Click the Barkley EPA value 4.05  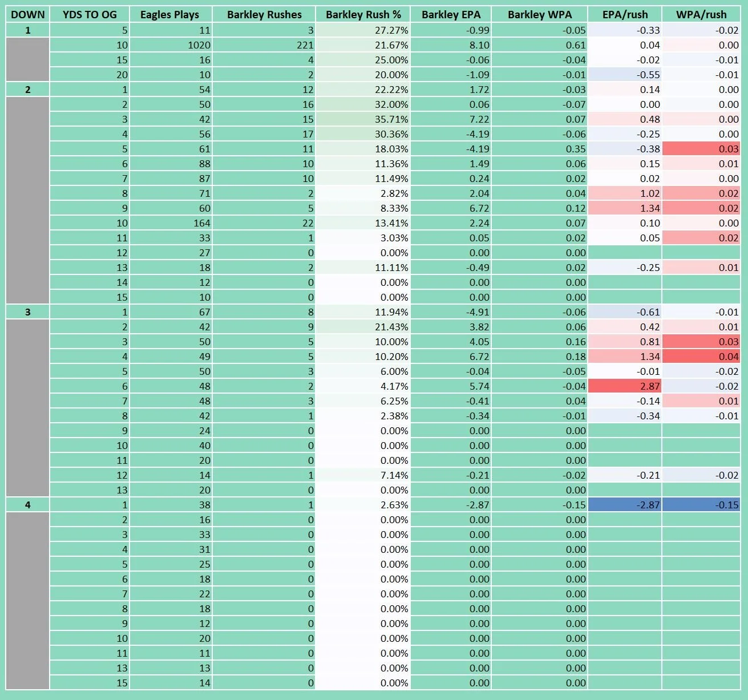451,342
